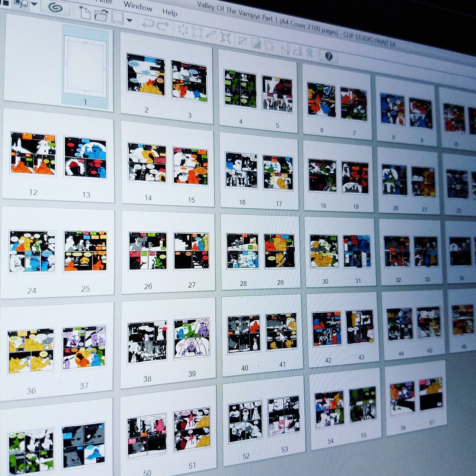This screenshot has height=476, width=476.
Task: Select page 6 thumbnail
Action: coord(321,100)
